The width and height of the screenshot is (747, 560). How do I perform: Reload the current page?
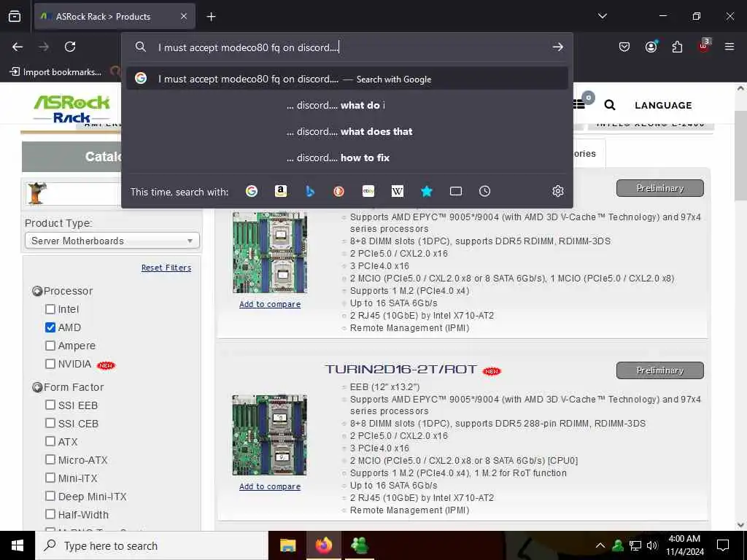pos(70,47)
